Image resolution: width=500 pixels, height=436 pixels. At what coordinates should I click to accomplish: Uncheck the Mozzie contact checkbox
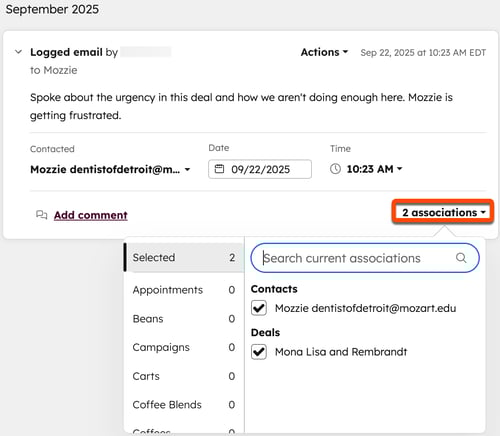[x=259, y=308]
